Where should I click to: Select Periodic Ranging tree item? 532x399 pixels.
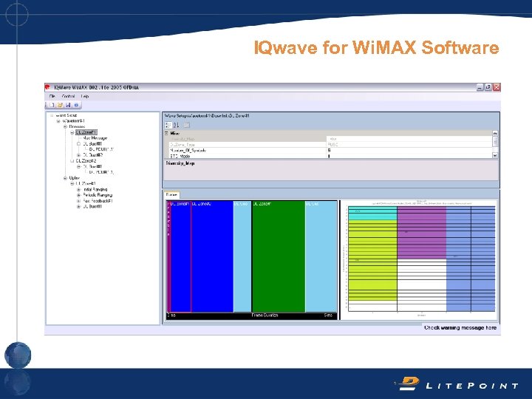tap(98, 195)
